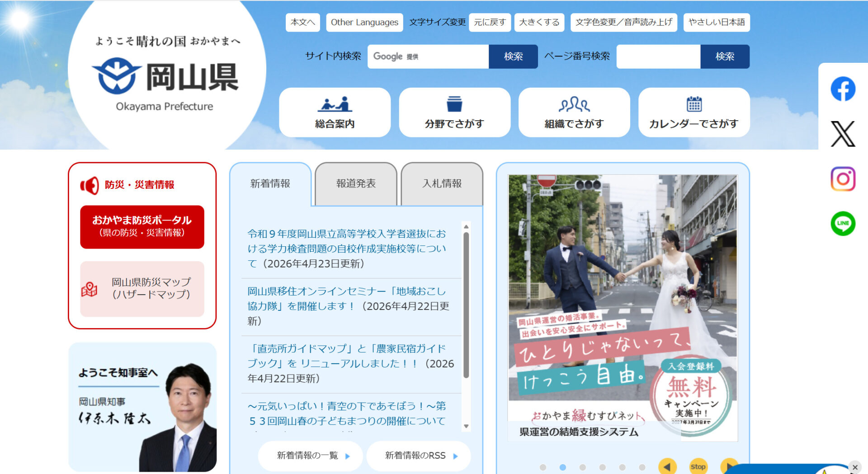This screenshot has width=868, height=474.
Task: Open おかやま防災ポータル
Action: click(142, 227)
